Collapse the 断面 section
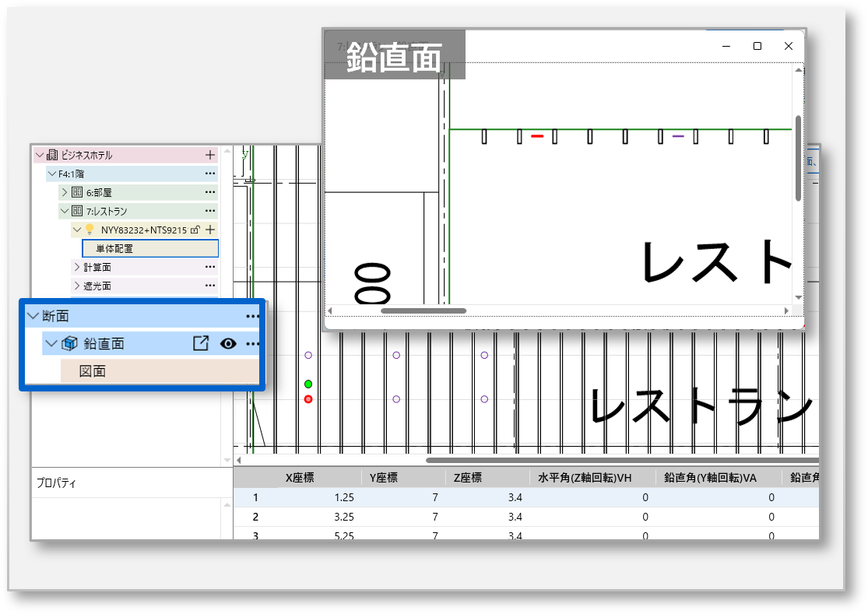The height and width of the screenshot is (614, 868). (33, 316)
